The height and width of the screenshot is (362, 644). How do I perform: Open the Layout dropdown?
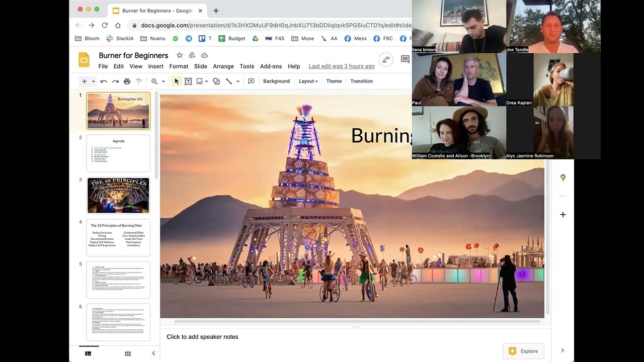coord(308,81)
